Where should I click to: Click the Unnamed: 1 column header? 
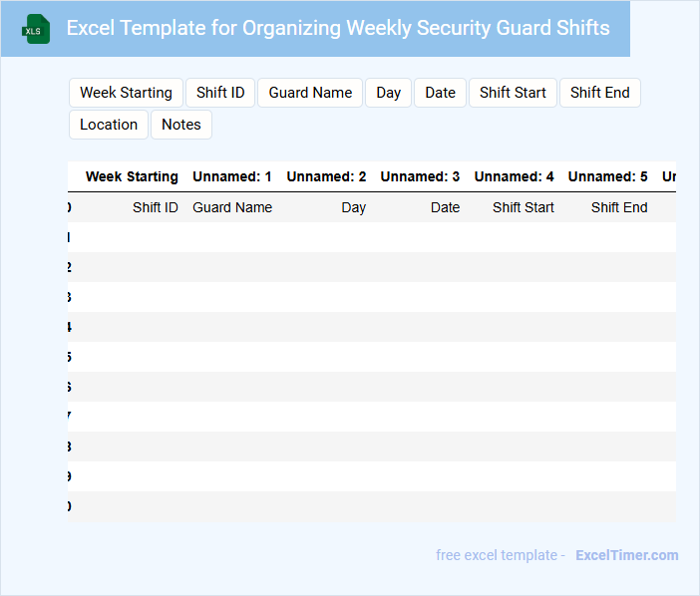pyautogui.click(x=232, y=176)
